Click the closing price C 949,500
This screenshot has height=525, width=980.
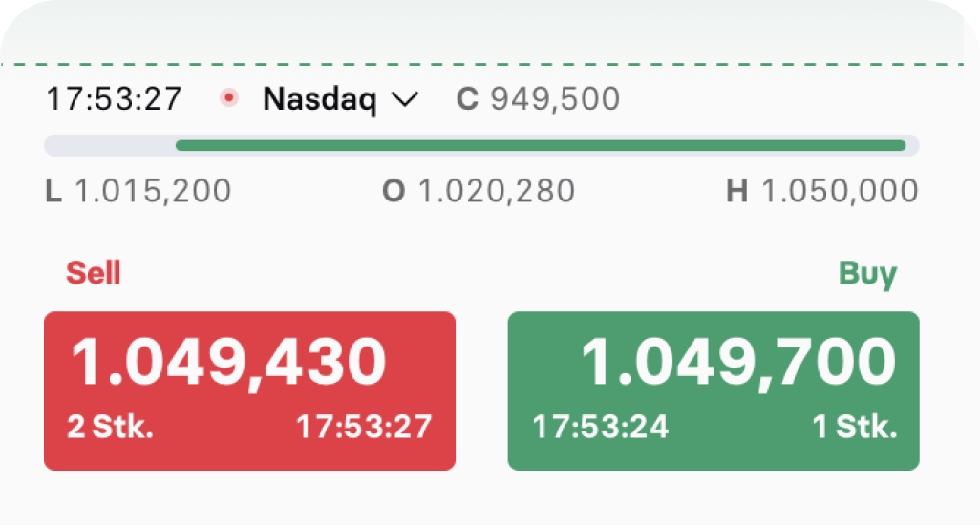pos(539,99)
